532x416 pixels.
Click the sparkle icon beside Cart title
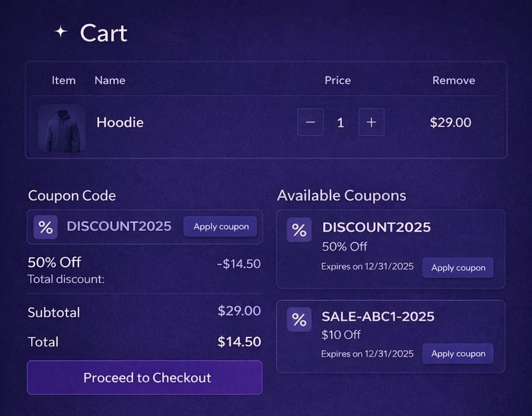coord(61,32)
